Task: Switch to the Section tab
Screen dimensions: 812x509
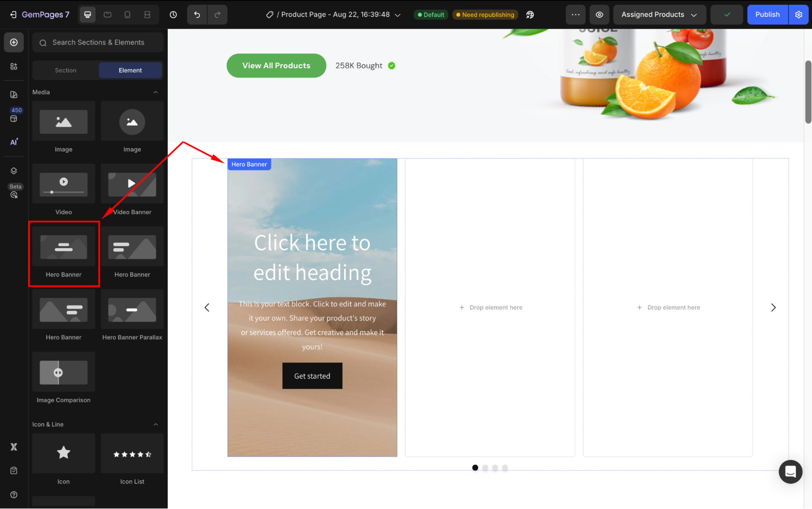Action: (x=65, y=70)
